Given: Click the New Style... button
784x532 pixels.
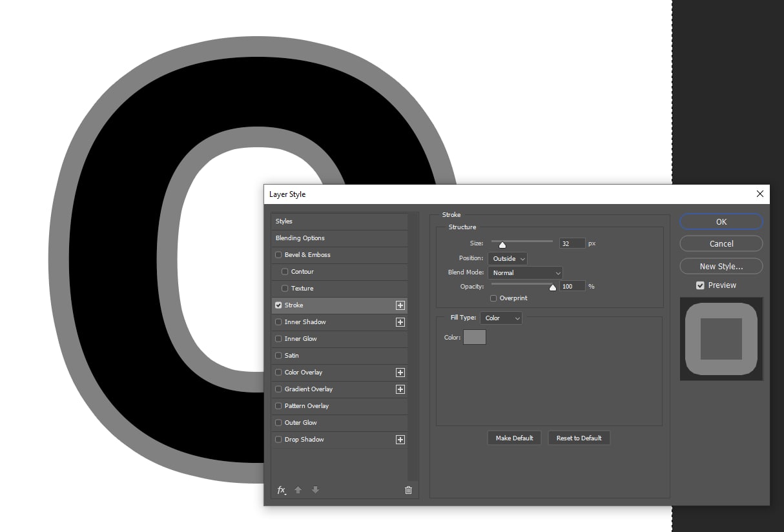Looking at the screenshot, I should [721, 266].
